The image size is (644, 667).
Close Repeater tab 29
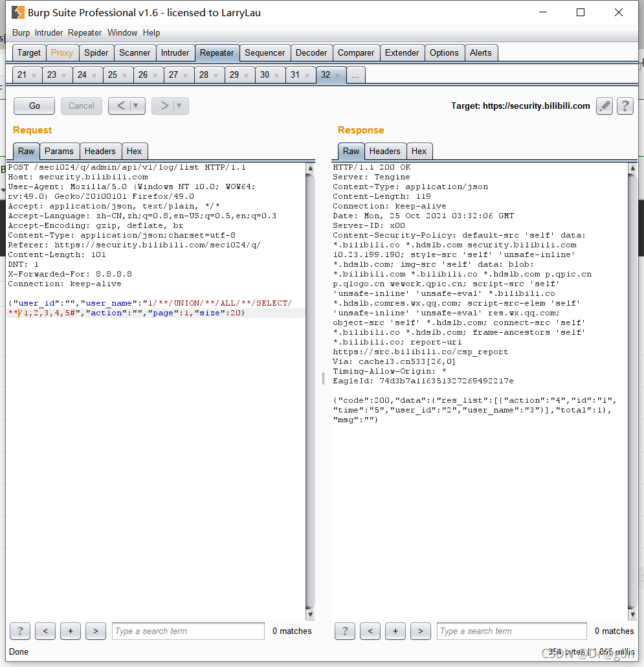[246, 75]
